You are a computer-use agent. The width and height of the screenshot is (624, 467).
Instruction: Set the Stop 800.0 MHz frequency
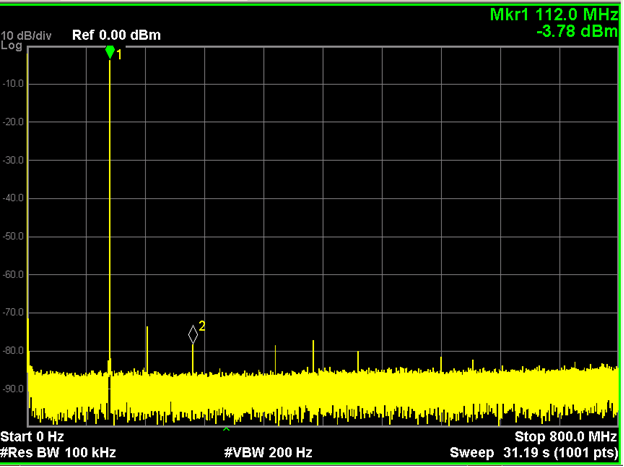tap(565, 437)
